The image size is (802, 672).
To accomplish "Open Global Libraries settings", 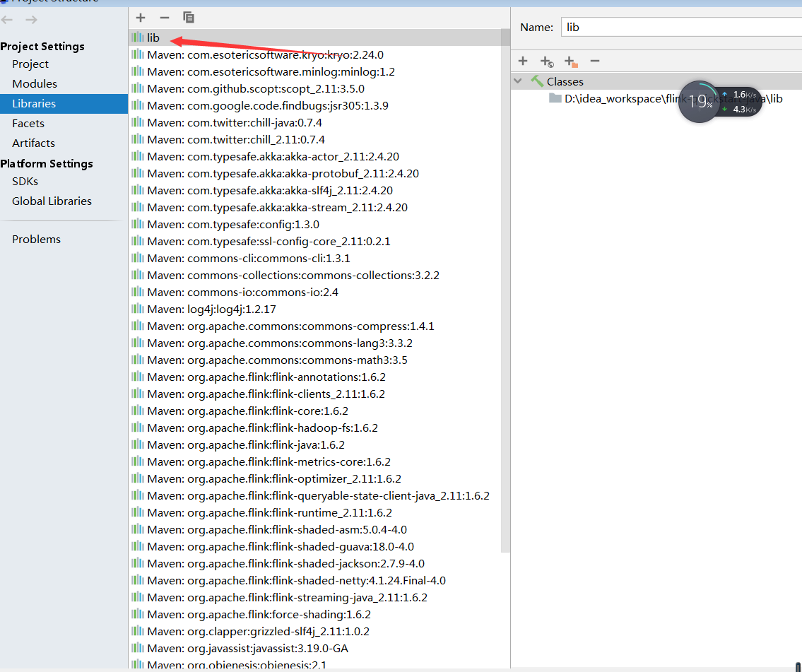I will coord(52,201).
